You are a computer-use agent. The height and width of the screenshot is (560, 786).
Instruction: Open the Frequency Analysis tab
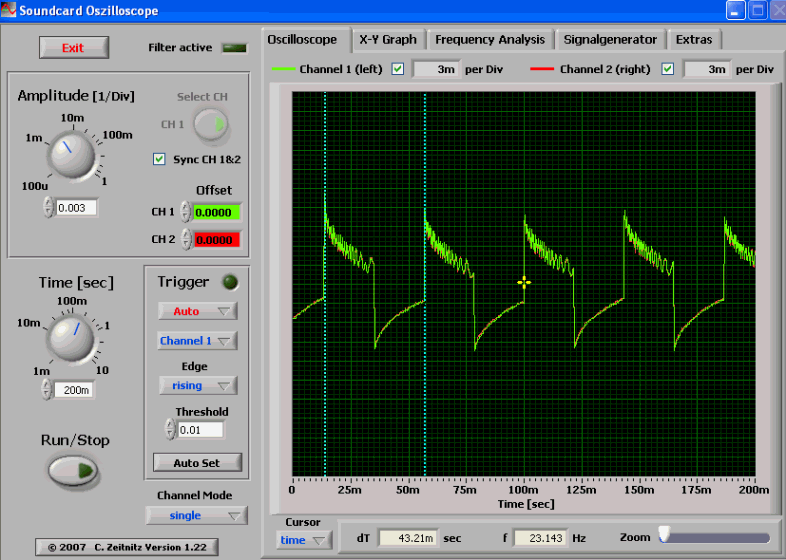click(490, 40)
